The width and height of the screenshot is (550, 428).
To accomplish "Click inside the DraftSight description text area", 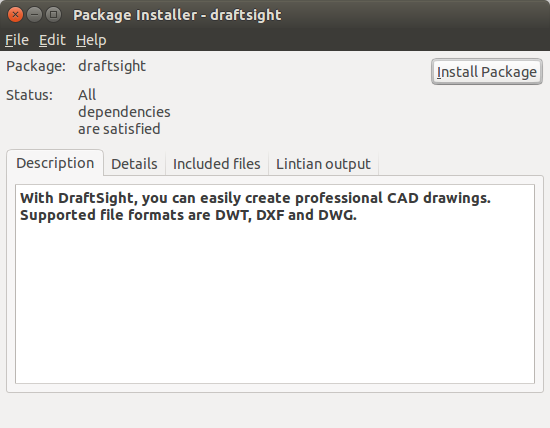I will 275,284.
